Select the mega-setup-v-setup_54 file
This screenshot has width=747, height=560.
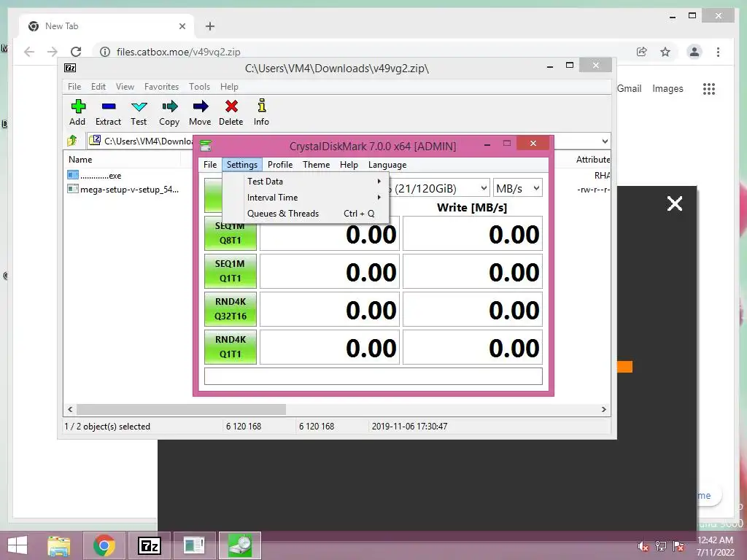point(128,190)
